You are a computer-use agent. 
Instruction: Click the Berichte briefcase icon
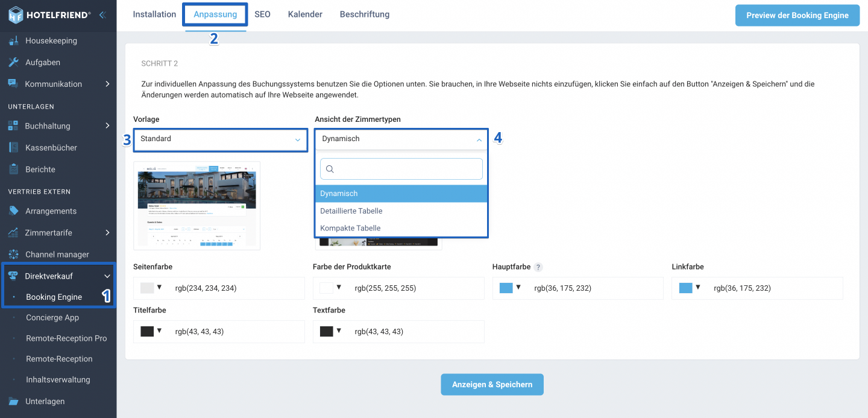click(x=13, y=169)
